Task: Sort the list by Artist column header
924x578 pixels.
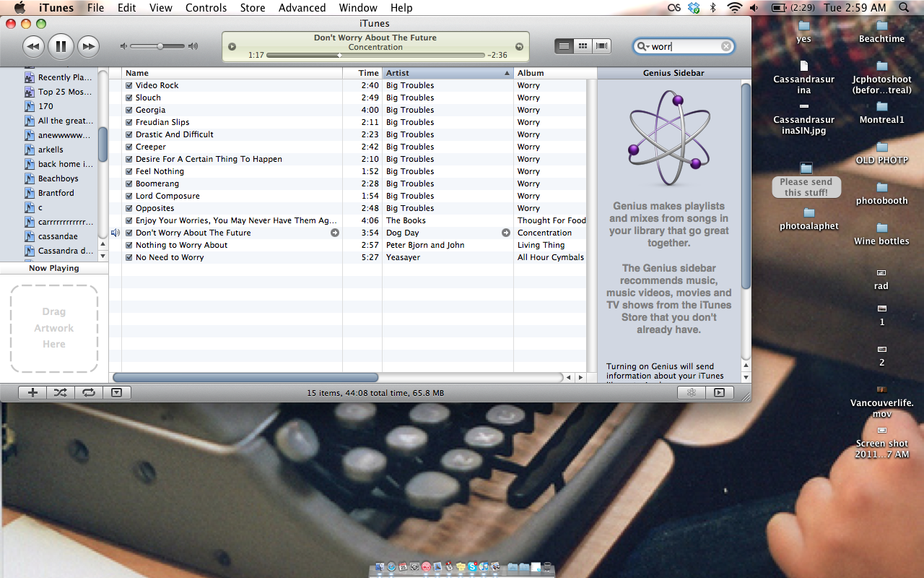Action: click(448, 73)
